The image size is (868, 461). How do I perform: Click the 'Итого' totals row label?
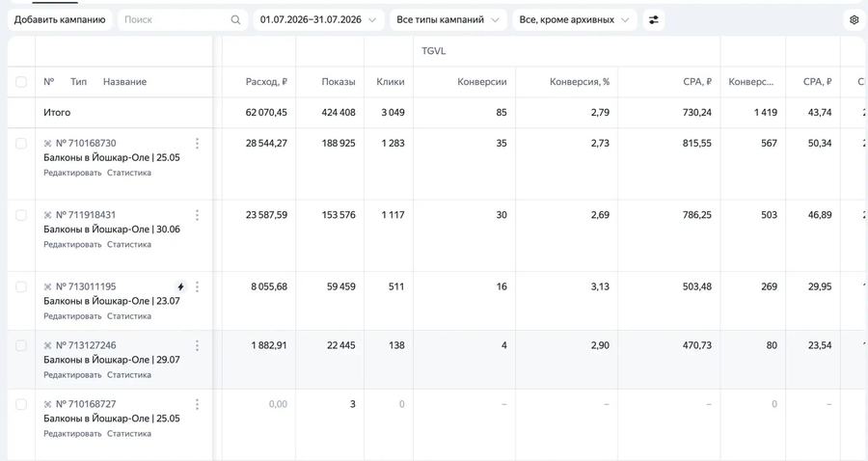[x=57, y=112]
